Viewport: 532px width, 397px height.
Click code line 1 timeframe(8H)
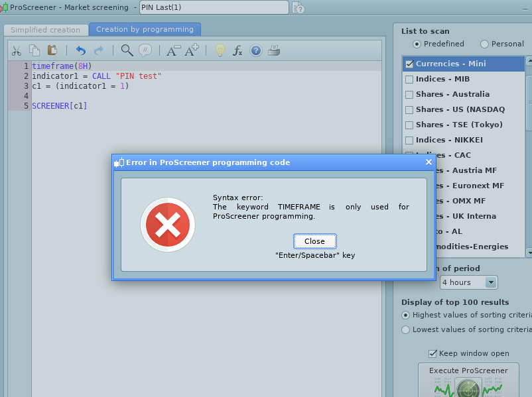pyautogui.click(x=62, y=66)
